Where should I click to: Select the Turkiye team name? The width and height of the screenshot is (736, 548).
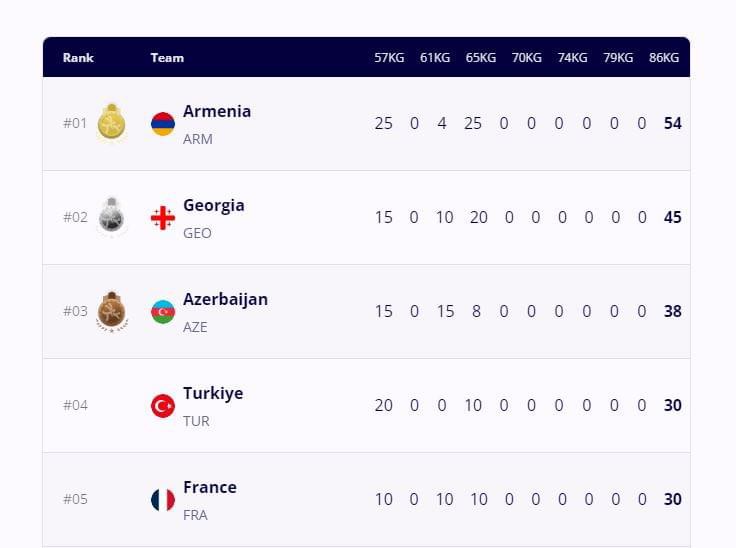[x=213, y=394]
